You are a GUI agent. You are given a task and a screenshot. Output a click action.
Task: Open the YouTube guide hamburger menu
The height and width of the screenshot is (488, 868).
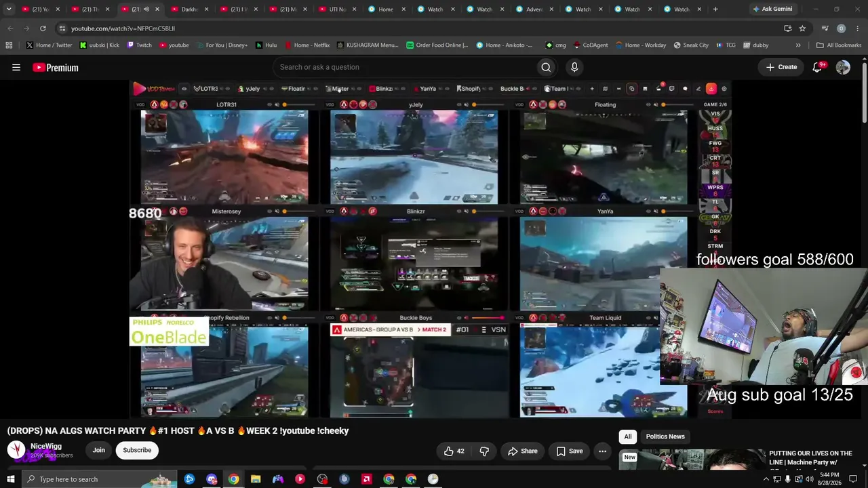click(x=16, y=67)
